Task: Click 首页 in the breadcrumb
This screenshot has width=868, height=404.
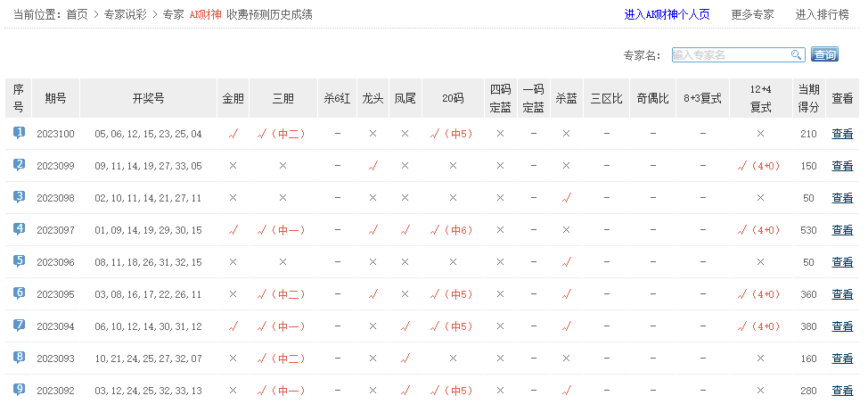Action: (x=77, y=14)
